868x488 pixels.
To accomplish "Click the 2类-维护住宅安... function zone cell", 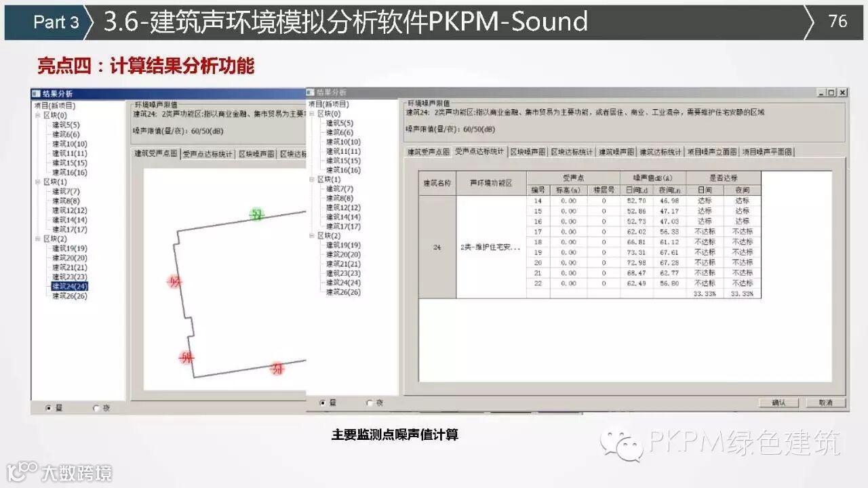I will point(492,247).
